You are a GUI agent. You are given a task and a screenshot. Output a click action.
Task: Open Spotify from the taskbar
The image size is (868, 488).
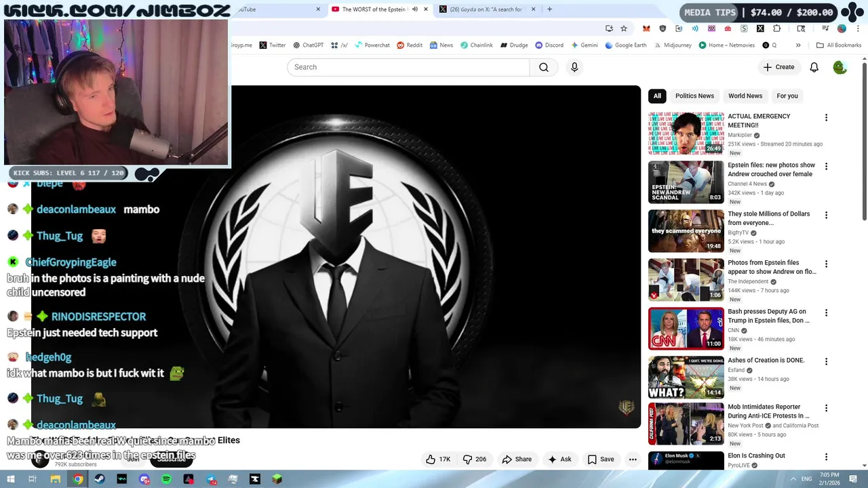[x=166, y=479]
